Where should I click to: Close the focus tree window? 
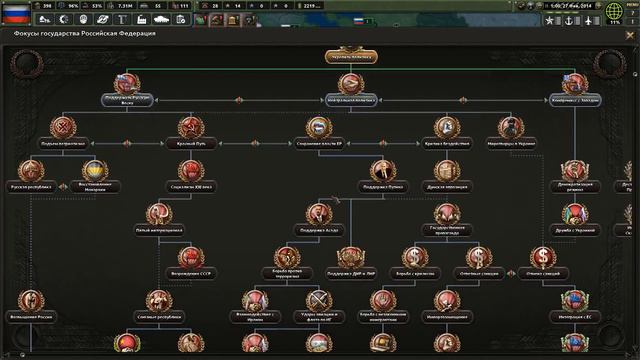click(630, 36)
